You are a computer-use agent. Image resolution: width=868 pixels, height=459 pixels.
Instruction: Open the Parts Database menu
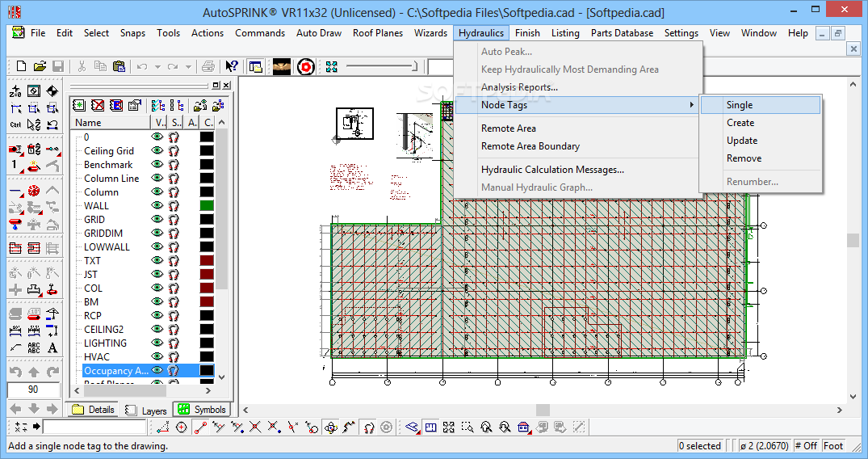(x=622, y=32)
